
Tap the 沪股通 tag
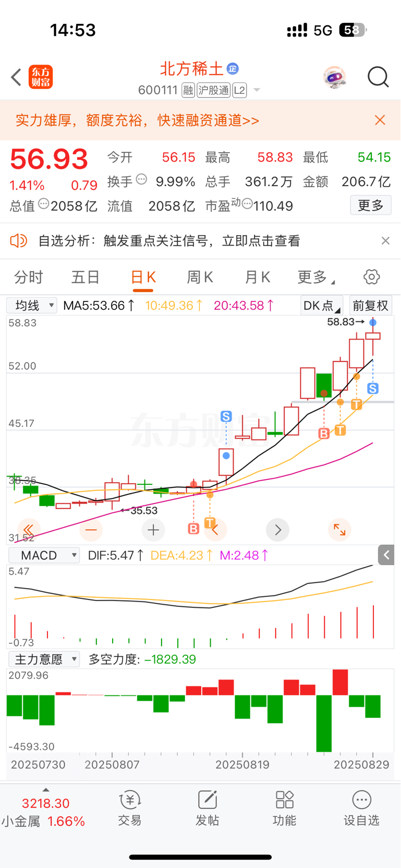click(x=213, y=90)
